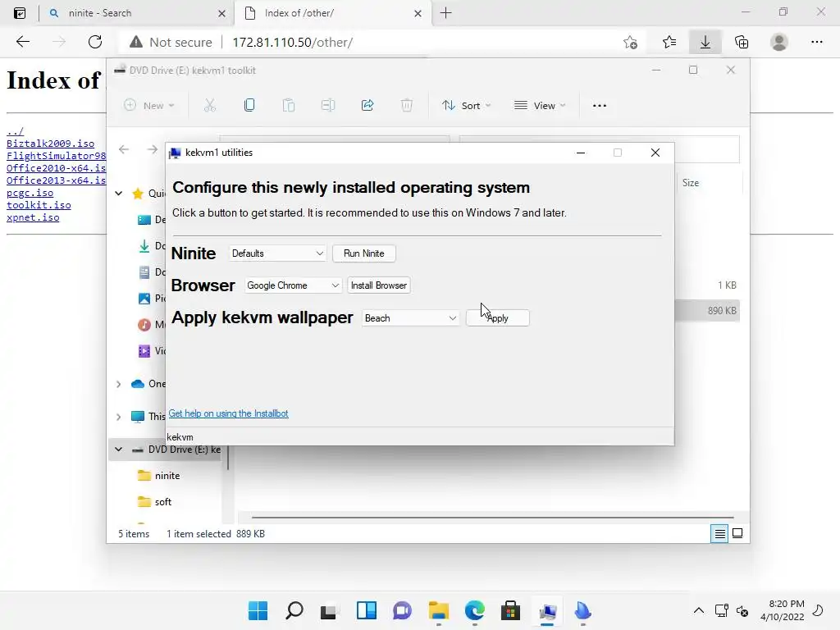840x630 pixels.
Task: Click the Share icon in Explorer toolbar
Action: (367, 106)
